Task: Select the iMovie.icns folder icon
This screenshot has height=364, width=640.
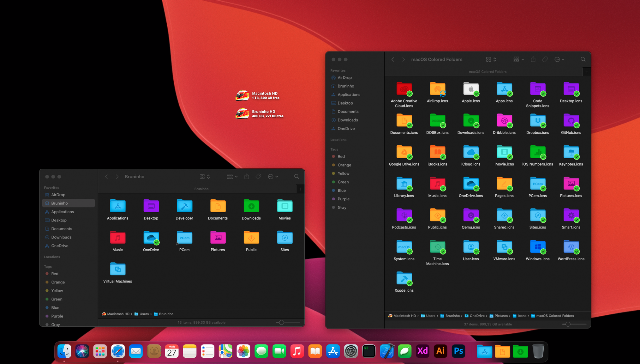Action: point(504,152)
